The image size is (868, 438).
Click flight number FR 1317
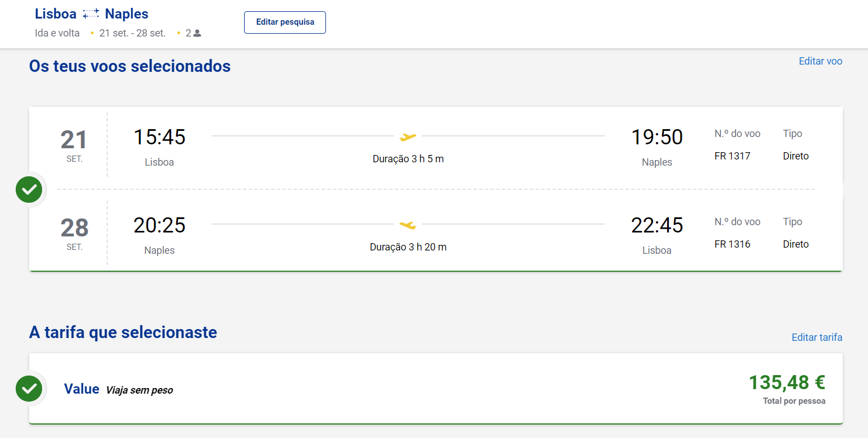pyautogui.click(x=732, y=156)
